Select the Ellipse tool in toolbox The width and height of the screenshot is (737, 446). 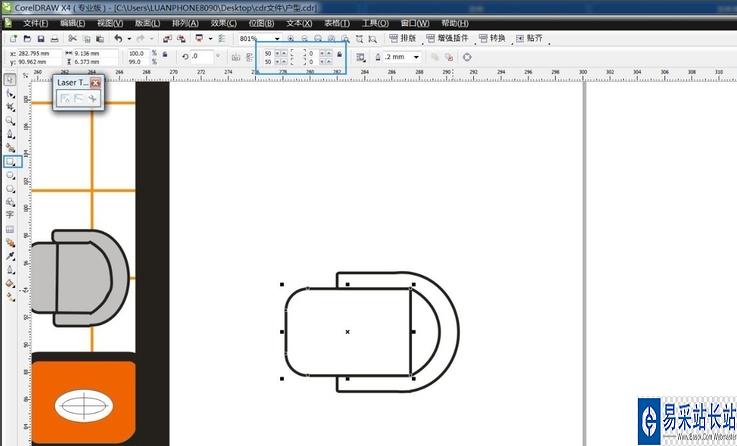click(10, 174)
